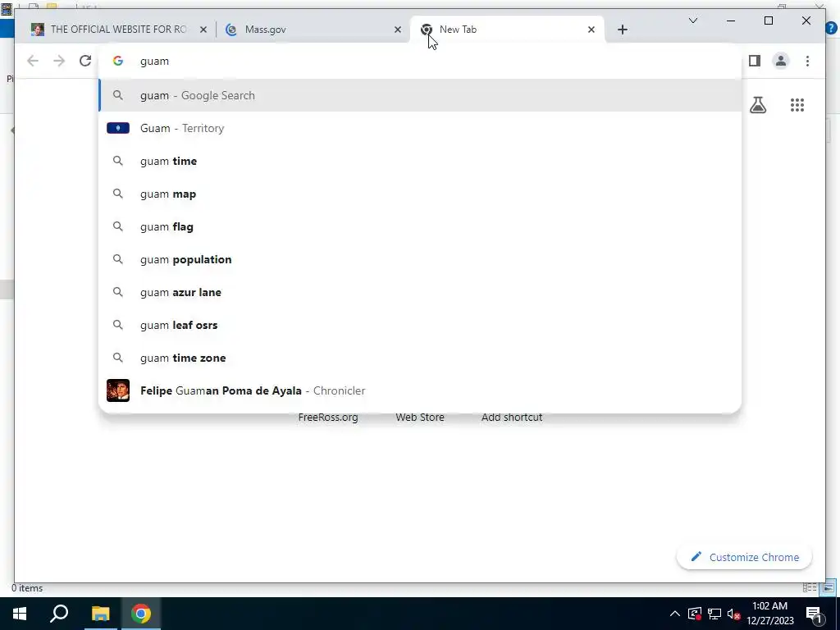Open the notification center icon
This screenshot has width=840, height=630.
[814, 614]
